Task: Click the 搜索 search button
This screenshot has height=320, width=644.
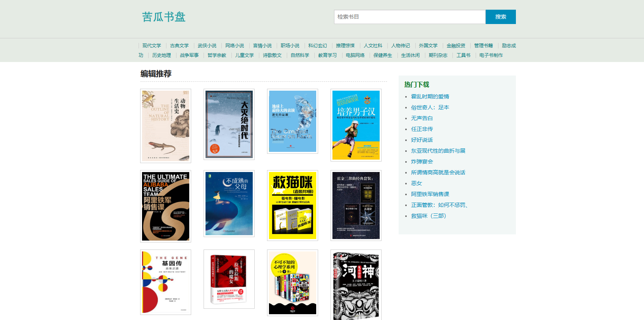Action: [500, 17]
